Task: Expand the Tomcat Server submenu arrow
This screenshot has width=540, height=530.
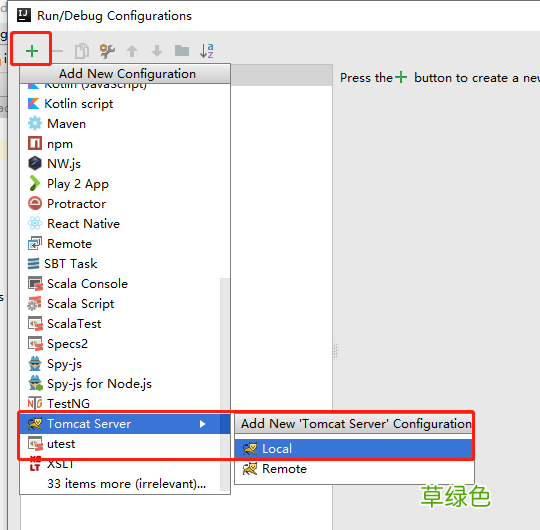Action: click(x=202, y=424)
